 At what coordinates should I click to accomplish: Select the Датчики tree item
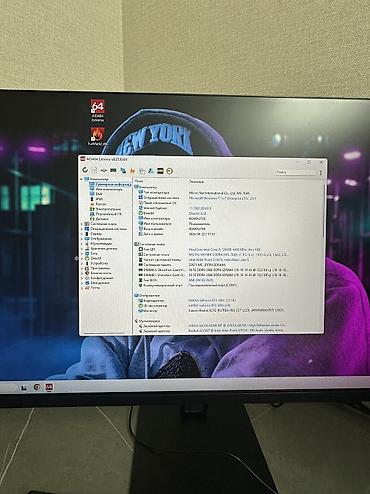pos(99,219)
